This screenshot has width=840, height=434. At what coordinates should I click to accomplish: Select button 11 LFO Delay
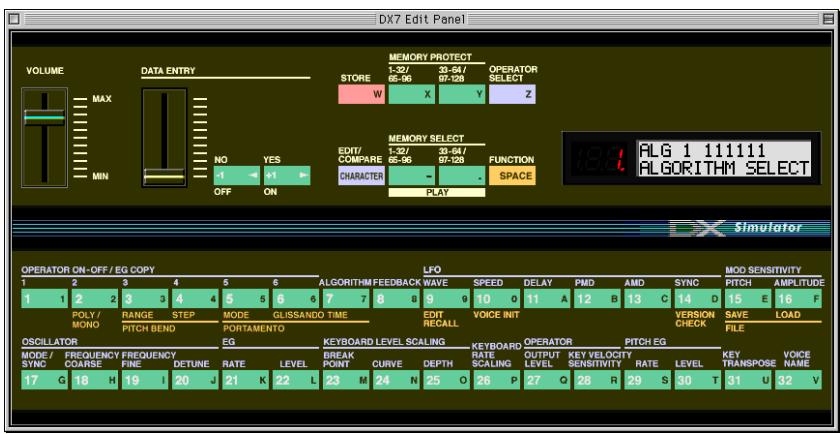coord(548,299)
